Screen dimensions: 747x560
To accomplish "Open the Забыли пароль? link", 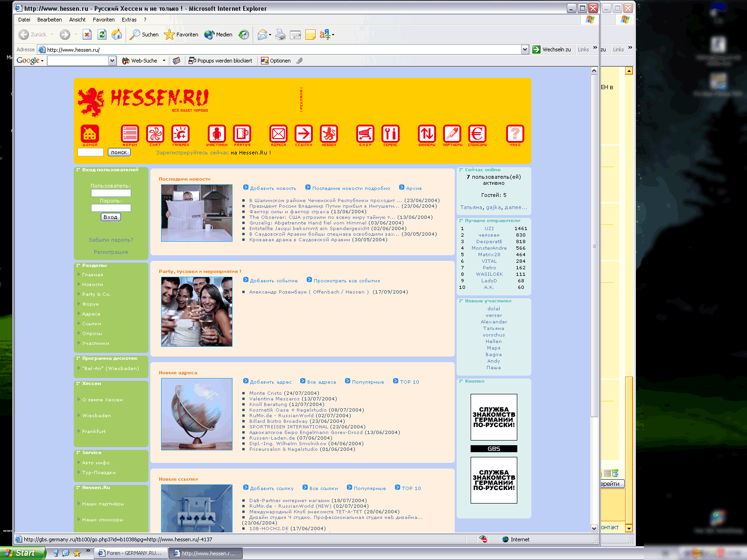I will [111, 240].
